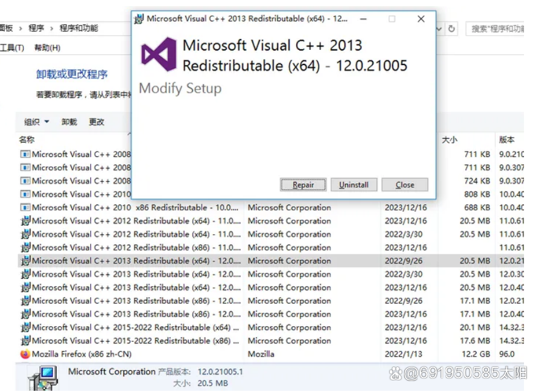Click 卸载 in the list toolbar

tap(69, 122)
